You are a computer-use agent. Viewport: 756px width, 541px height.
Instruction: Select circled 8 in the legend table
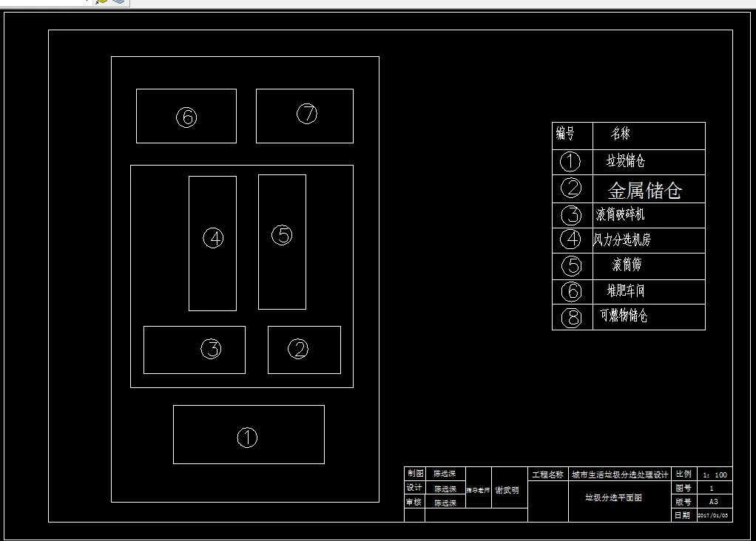coord(571,318)
